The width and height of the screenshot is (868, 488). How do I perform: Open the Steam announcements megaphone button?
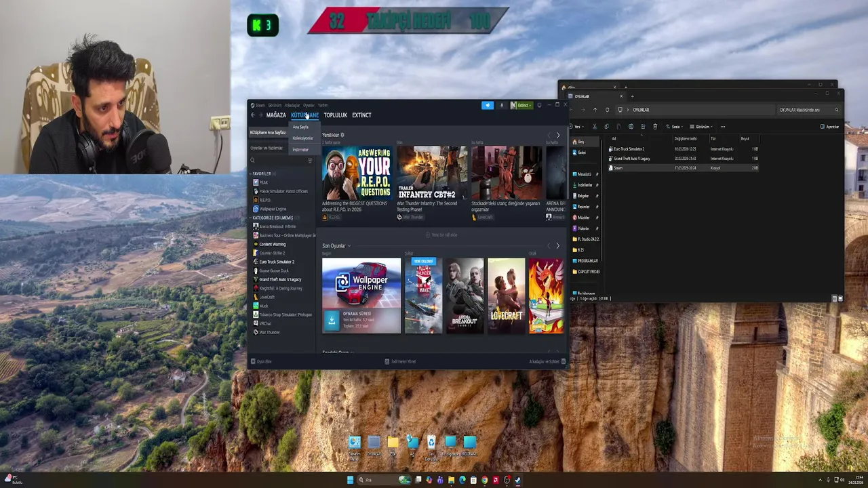487,105
